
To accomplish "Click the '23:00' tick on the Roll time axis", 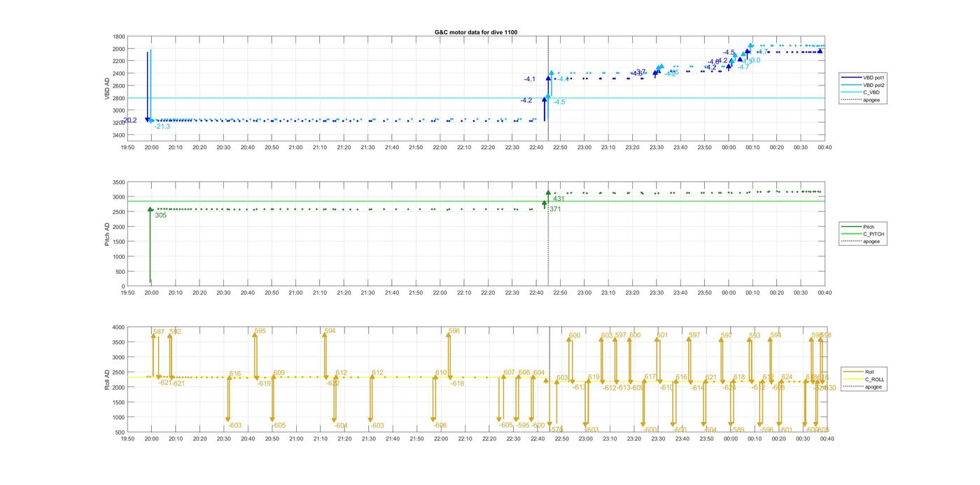I will coord(584,439).
